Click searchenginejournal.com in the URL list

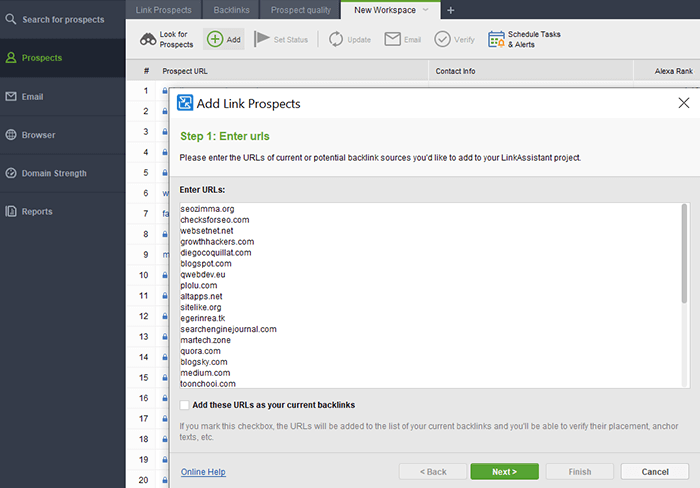click(x=229, y=329)
